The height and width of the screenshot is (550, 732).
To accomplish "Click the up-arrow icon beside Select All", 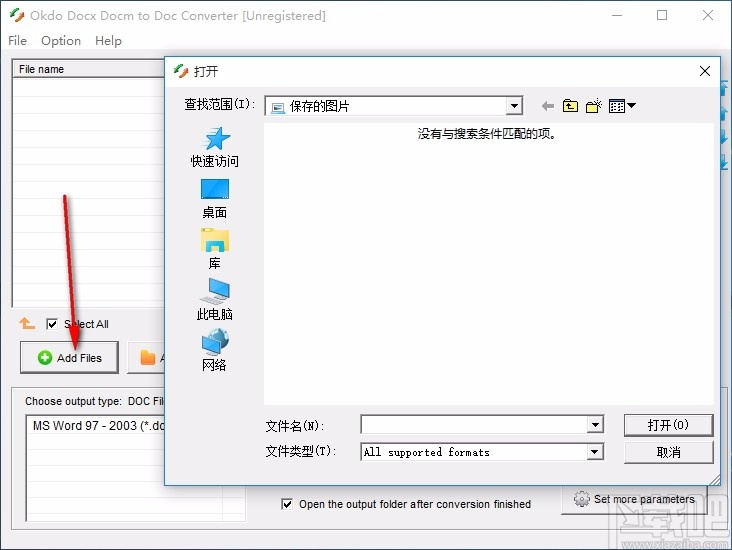I will (x=27, y=323).
